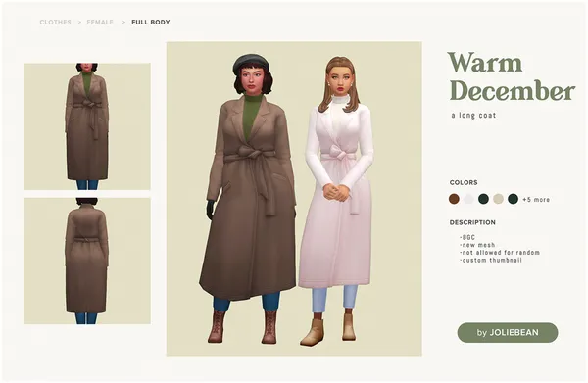Screen dimensions: 588x383
Task: Click 'not allowed for random' line
Action: click(x=500, y=253)
